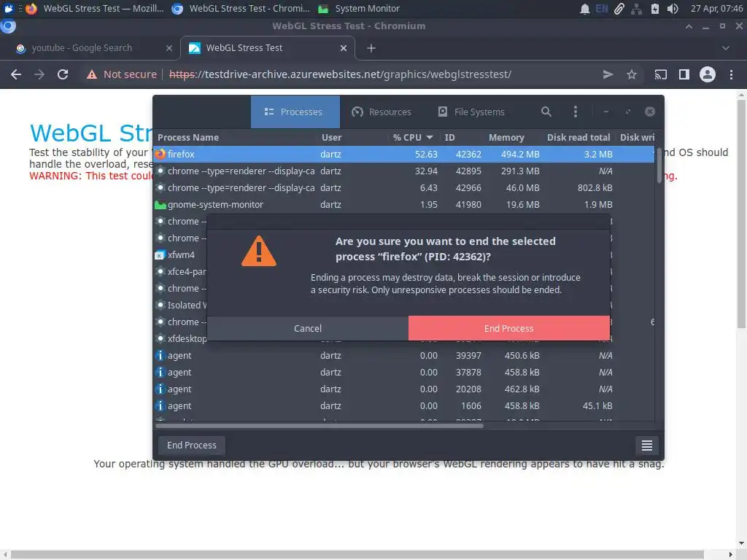The image size is (747, 560).
Task: Click the Chromium WebGL Stress Test taskbar item
Action: (241, 9)
